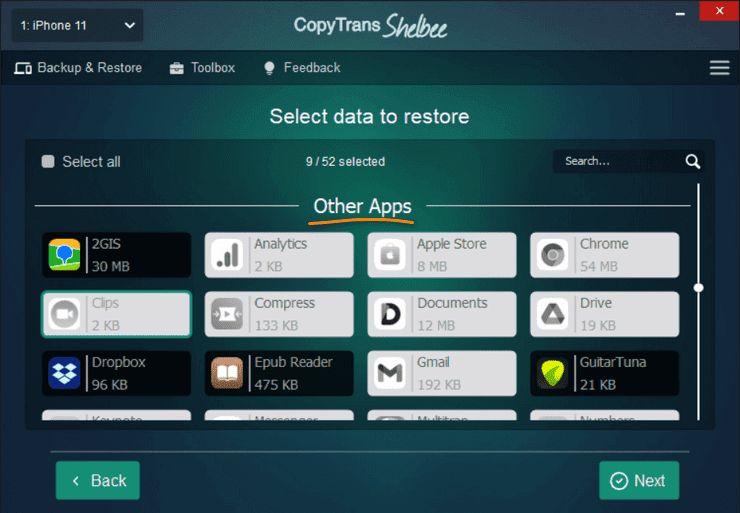
Task: Click the Chrome browser icon
Action: click(x=553, y=255)
